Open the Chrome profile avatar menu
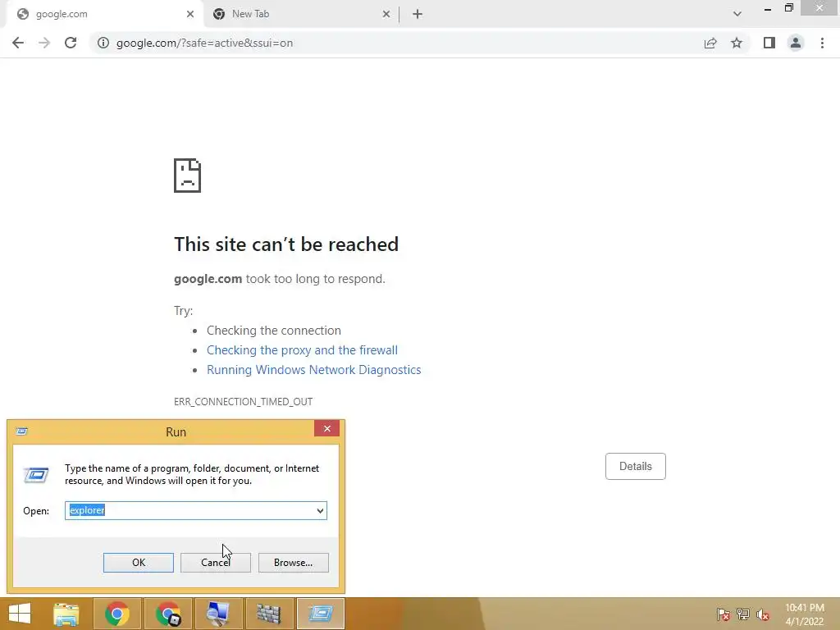Viewport: 840px width, 630px height. tap(796, 43)
